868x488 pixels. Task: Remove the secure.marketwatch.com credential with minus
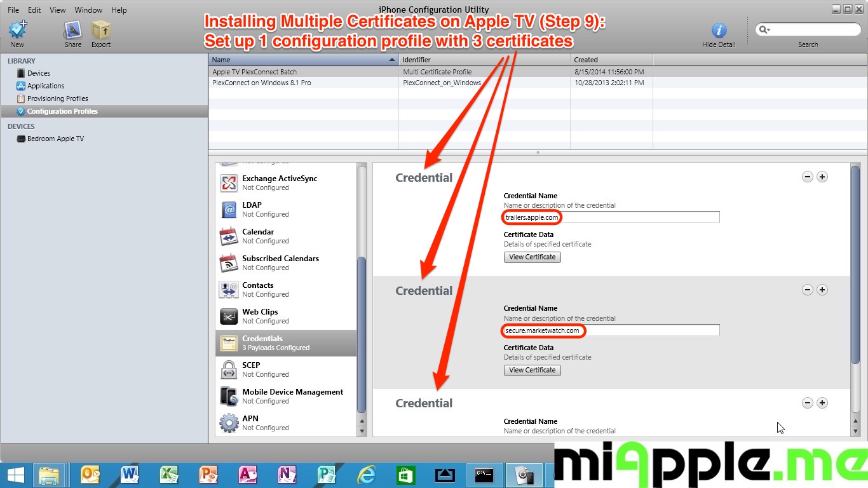coord(807,290)
